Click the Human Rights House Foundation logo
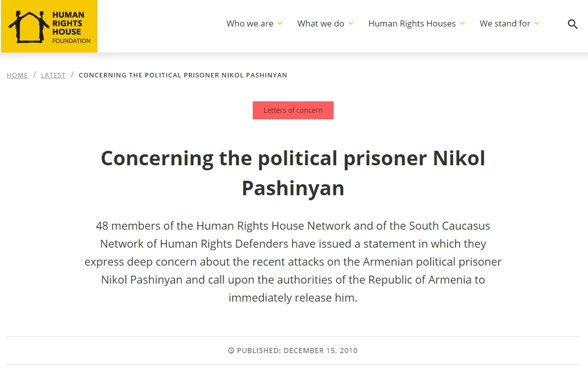The width and height of the screenshot is (588, 368). 49,26
